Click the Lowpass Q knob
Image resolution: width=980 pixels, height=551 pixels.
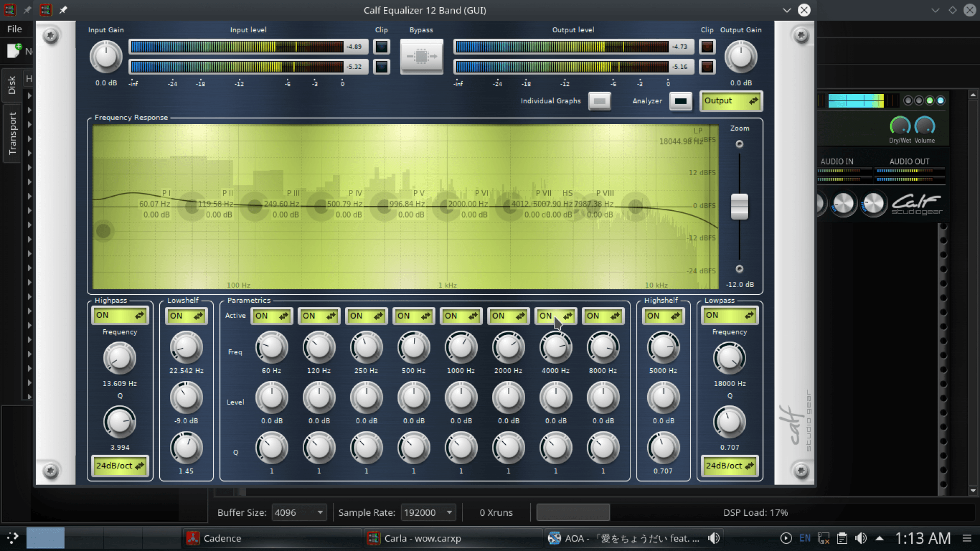pyautogui.click(x=729, y=422)
